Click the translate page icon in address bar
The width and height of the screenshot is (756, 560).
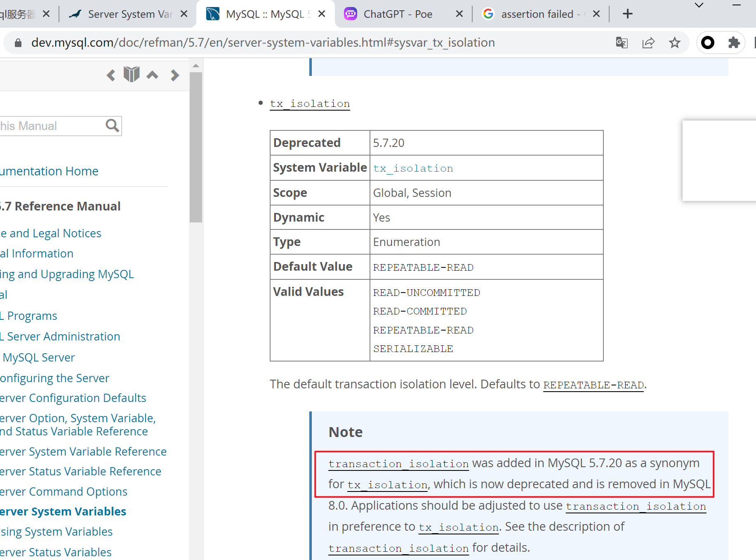click(x=622, y=43)
